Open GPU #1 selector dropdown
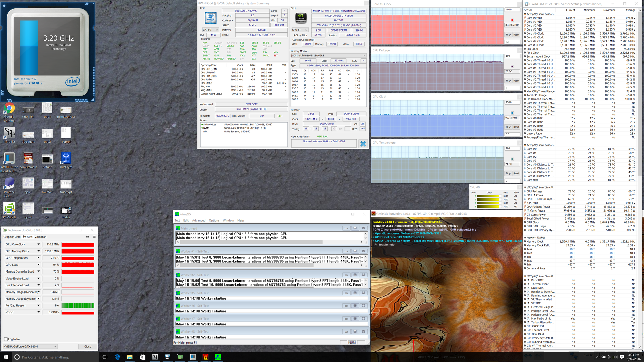 (x=300, y=30)
